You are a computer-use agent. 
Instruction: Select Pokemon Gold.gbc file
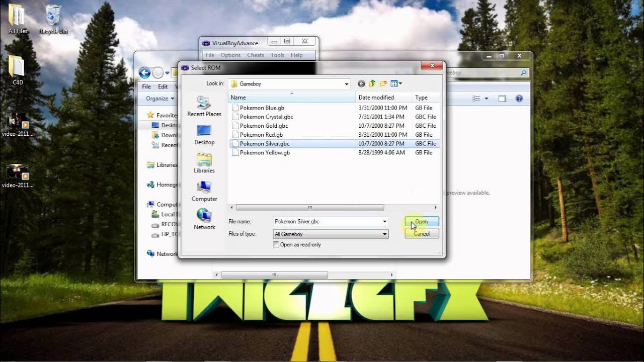coord(264,126)
